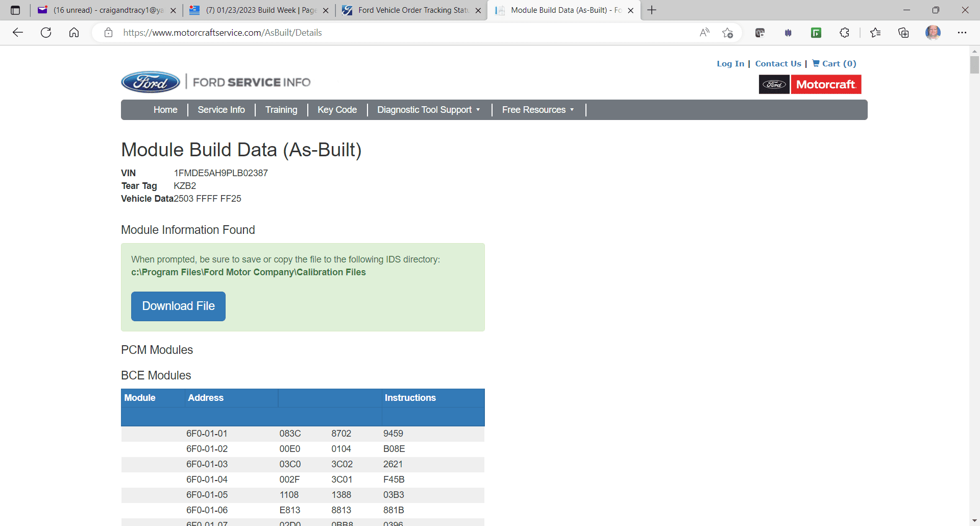Open Settings and more menu
The width and height of the screenshot is (980, 526).
click(962, 33)
